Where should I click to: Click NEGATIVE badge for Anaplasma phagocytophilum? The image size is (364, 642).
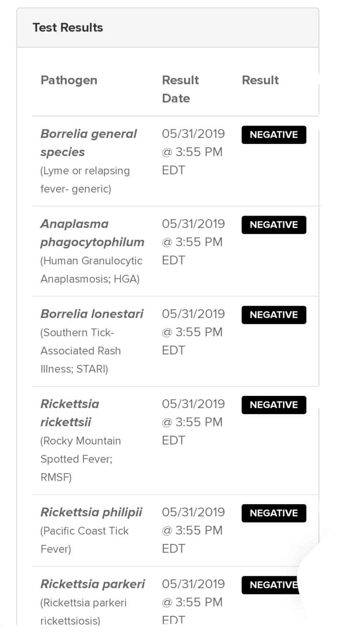pos(274,225)
